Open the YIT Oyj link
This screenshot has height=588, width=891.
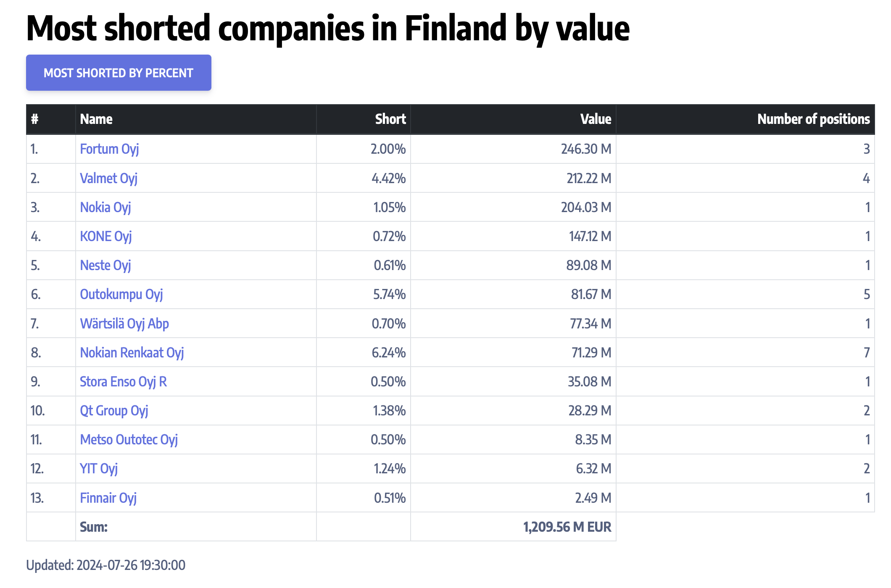coord(99,468)
